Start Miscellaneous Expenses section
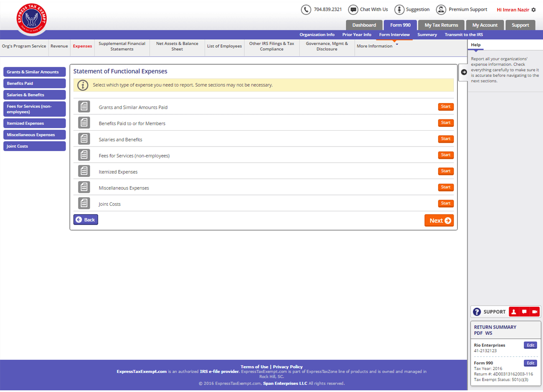Screen dimensions: 543x392 (446, 187)
